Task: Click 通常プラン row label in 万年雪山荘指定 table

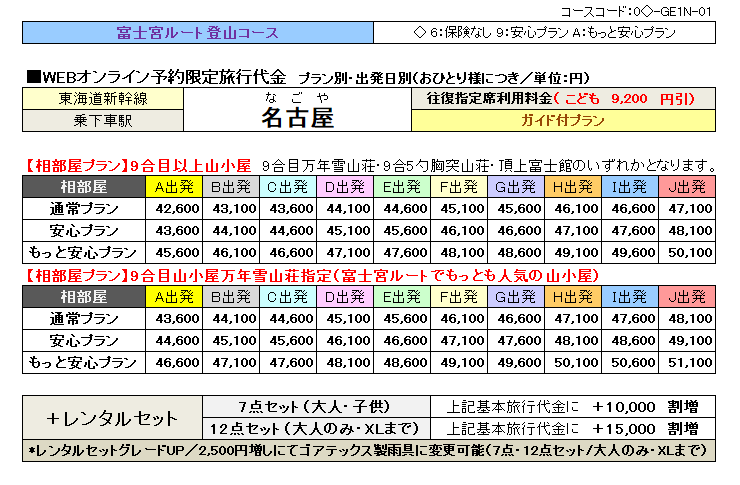Action: (84, 318)
